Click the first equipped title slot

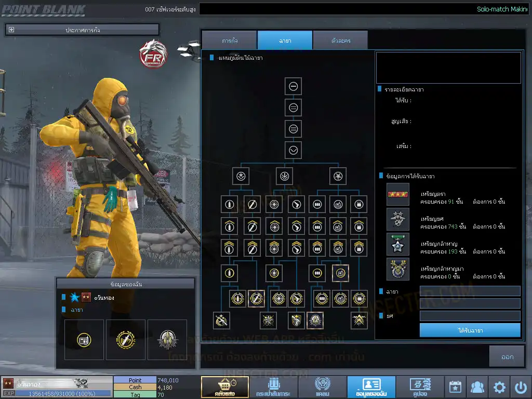pos(84,340)
